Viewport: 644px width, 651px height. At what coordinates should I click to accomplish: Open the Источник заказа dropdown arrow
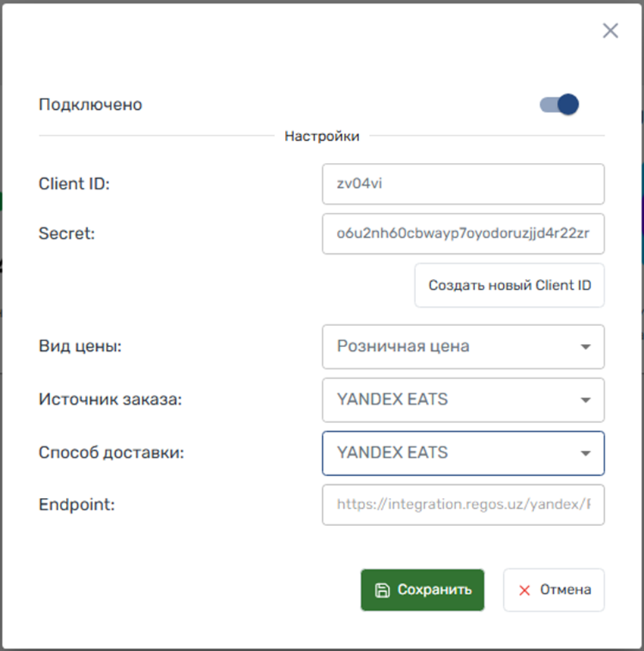tap(585, 400)
